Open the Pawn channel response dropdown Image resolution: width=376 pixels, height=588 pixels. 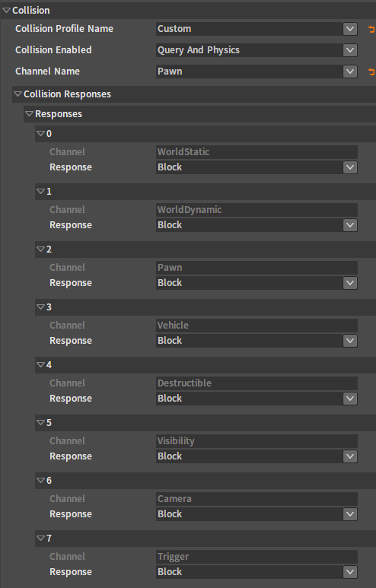point(257,283)
